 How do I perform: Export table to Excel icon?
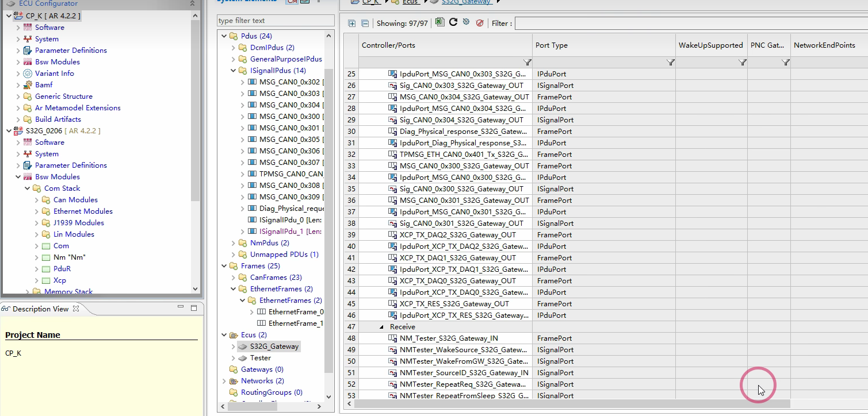pos(440,23)
